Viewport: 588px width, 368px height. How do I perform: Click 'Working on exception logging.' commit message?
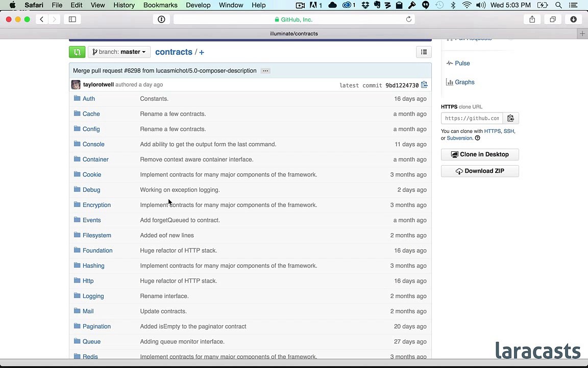click(180, 190)
